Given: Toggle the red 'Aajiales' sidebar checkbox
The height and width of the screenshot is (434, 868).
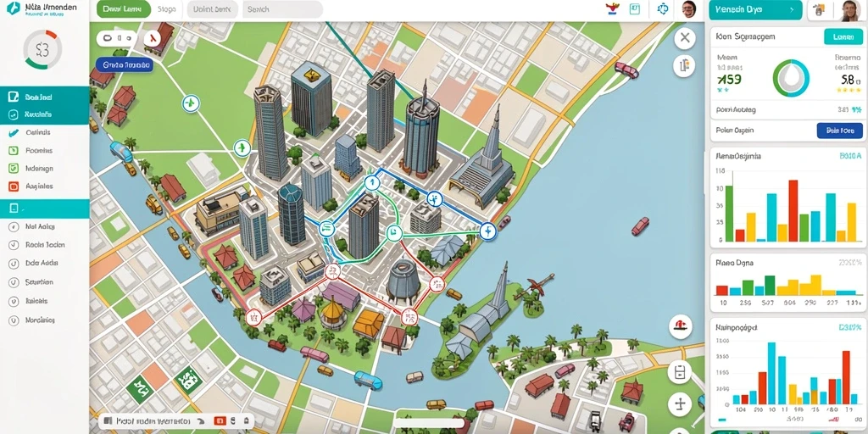Looking at the screenshot, I should pyautogui.click(x=14, y=186).
